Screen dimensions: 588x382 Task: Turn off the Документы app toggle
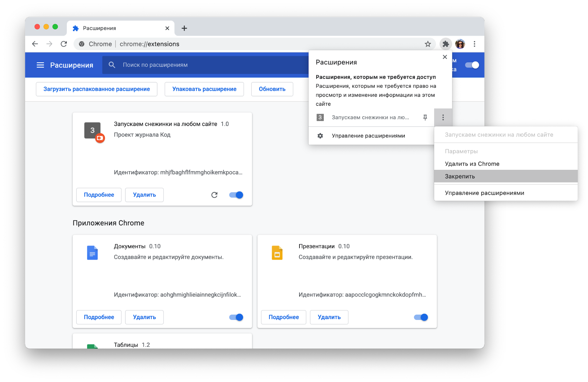[x=236, y=317]
